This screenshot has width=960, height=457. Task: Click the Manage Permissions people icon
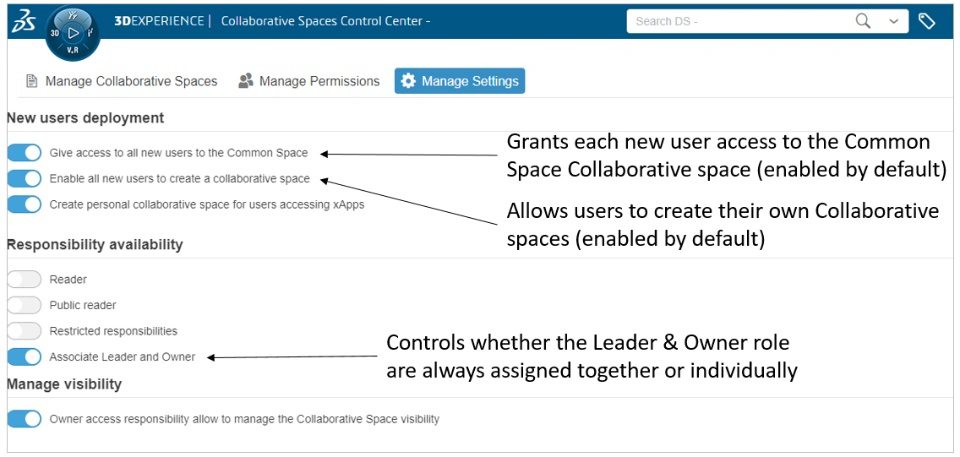coord(246,81)
